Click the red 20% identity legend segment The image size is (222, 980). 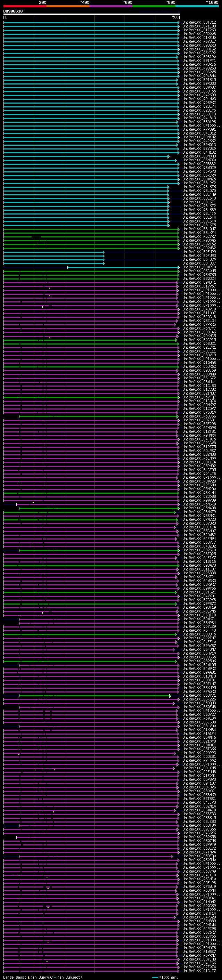point(25,6)
